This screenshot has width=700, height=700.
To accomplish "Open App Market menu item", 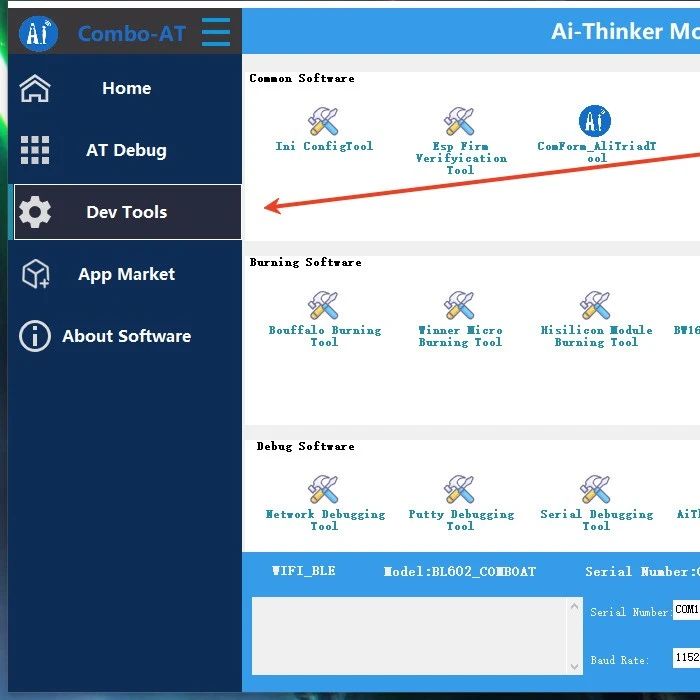I will [x=125, y=274].
